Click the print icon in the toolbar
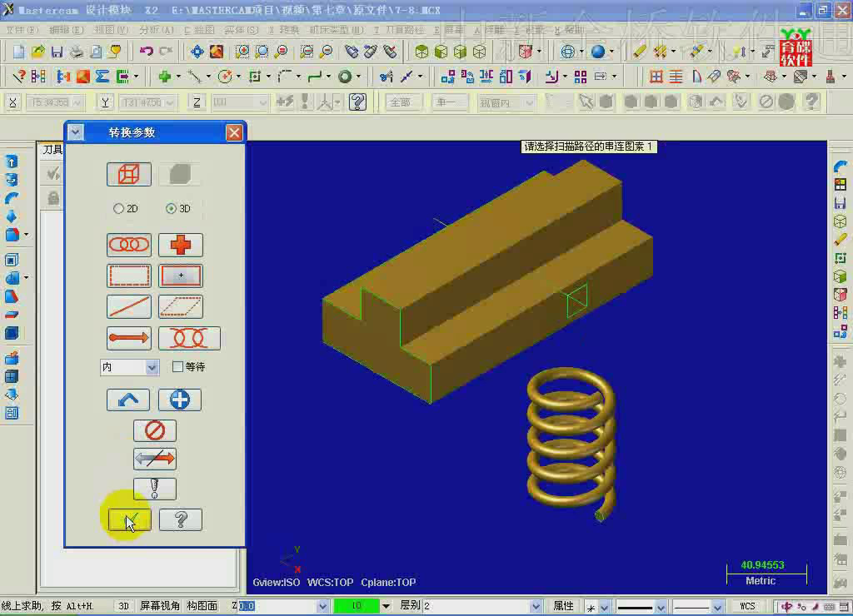Screen dimensions: 853x616 (77, 52)
